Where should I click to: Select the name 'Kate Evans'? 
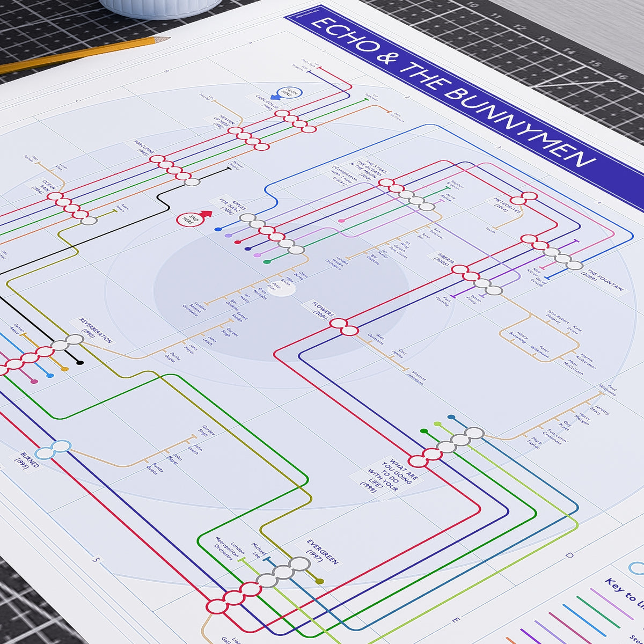(575, 329)
